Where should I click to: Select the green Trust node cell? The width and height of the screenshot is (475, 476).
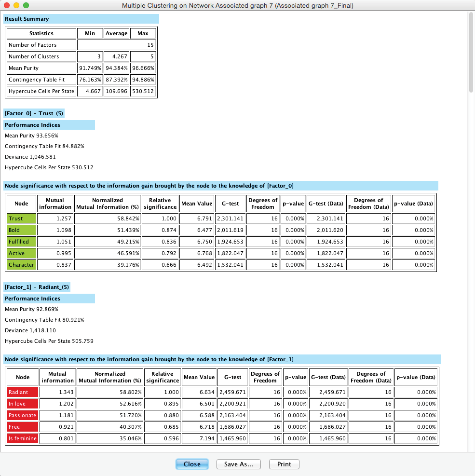[x=22, y=218]
